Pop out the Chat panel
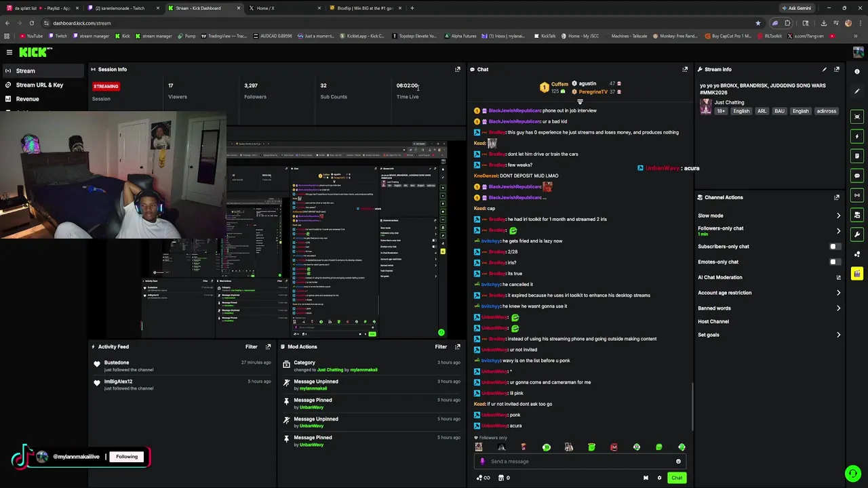868x488 pixels. click(x=685, y=69)
